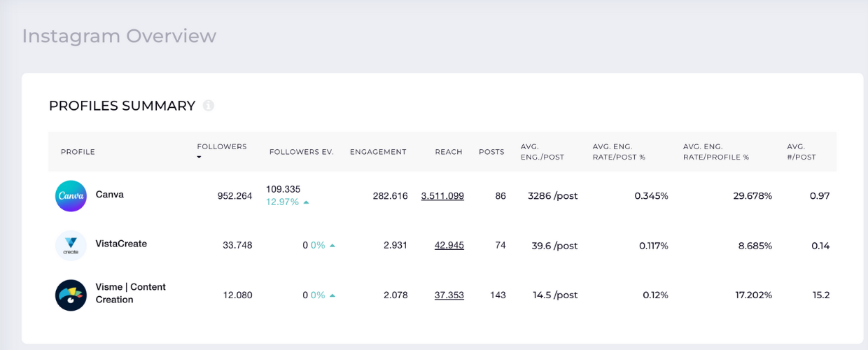Click VistaCreate's followers evolution up arrow

coord(332,246)
